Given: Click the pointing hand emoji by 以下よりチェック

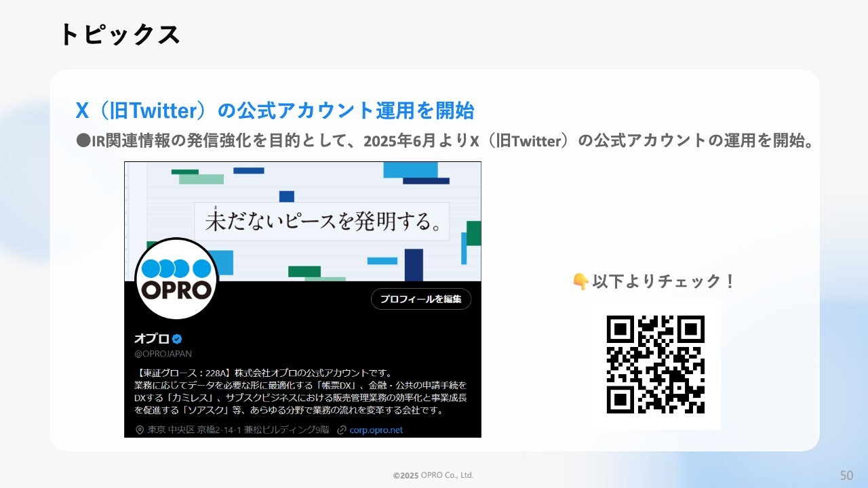Looking at the screenshot, I should (580, 281).
